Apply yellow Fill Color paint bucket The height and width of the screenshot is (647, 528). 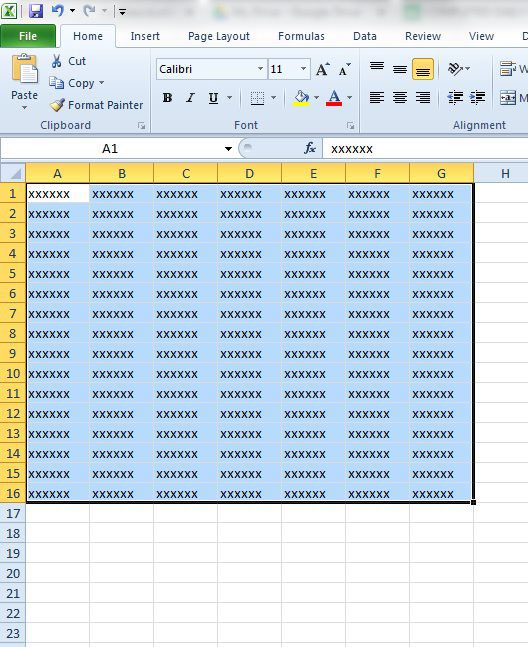pos(301,98)
